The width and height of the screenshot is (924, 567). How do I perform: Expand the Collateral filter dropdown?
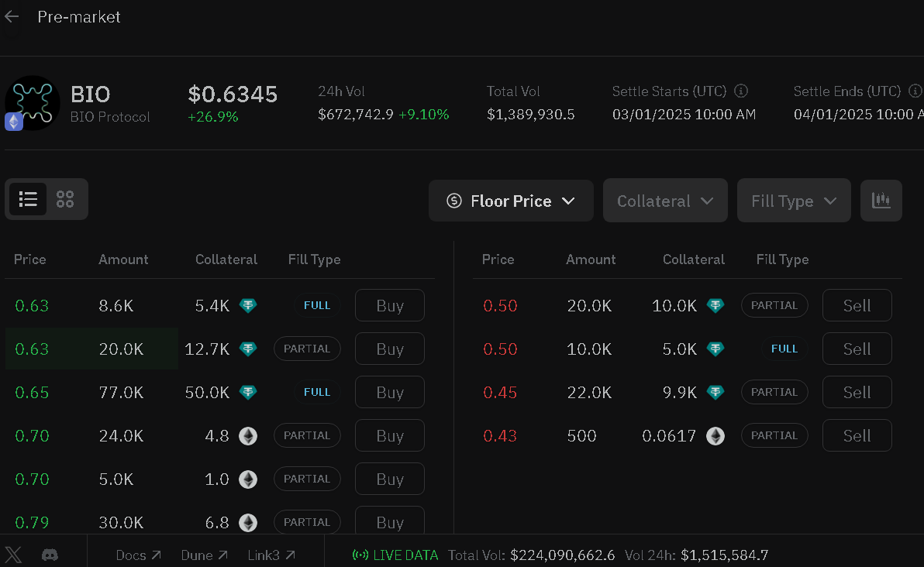tap(665, 201)
